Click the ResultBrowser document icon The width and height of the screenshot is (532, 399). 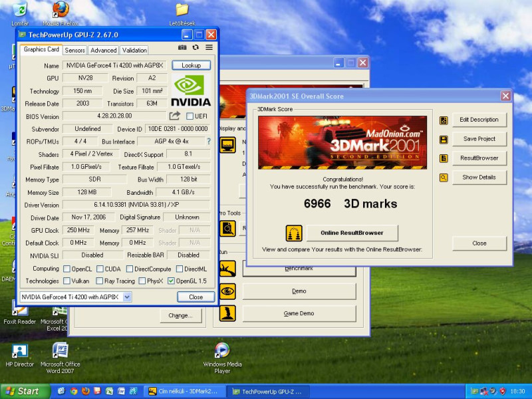pos(444,158)
